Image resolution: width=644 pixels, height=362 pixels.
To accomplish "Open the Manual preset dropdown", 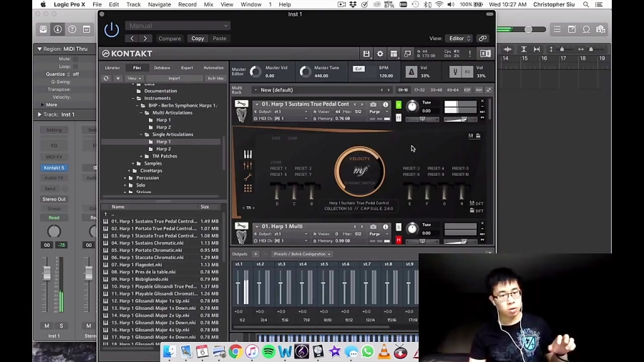I will [177, 26].
